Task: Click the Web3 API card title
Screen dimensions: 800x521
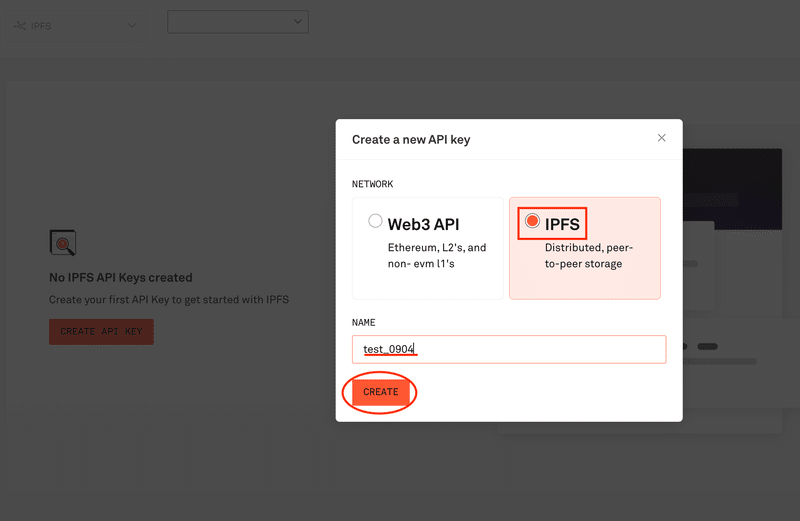Action: pos(423,224)
